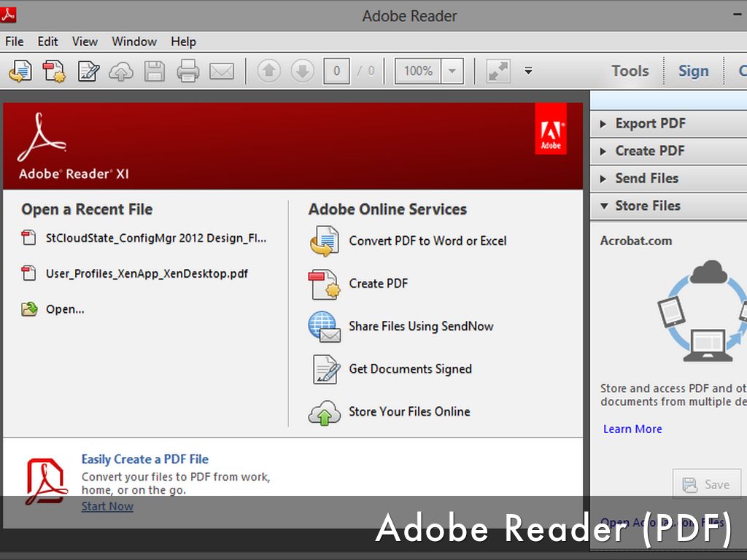Click the Store Files cloud arrow icon

click(325, 413)
